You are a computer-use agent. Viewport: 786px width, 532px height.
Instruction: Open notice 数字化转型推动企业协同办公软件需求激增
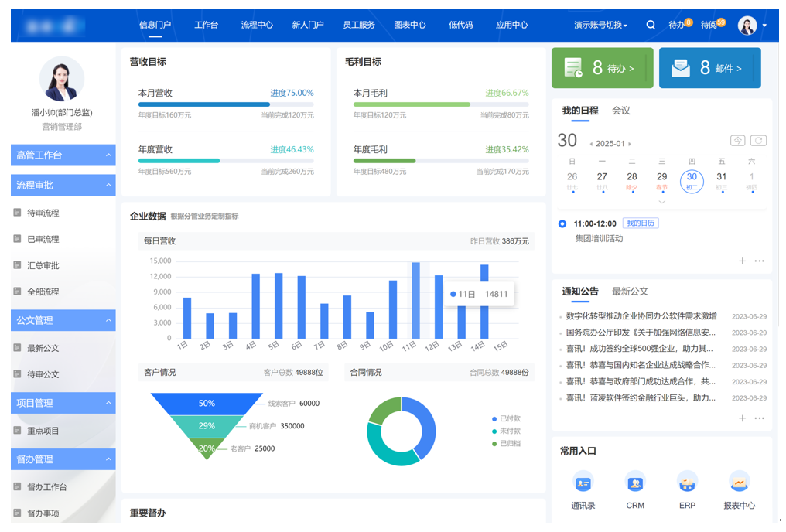(641, 316)
